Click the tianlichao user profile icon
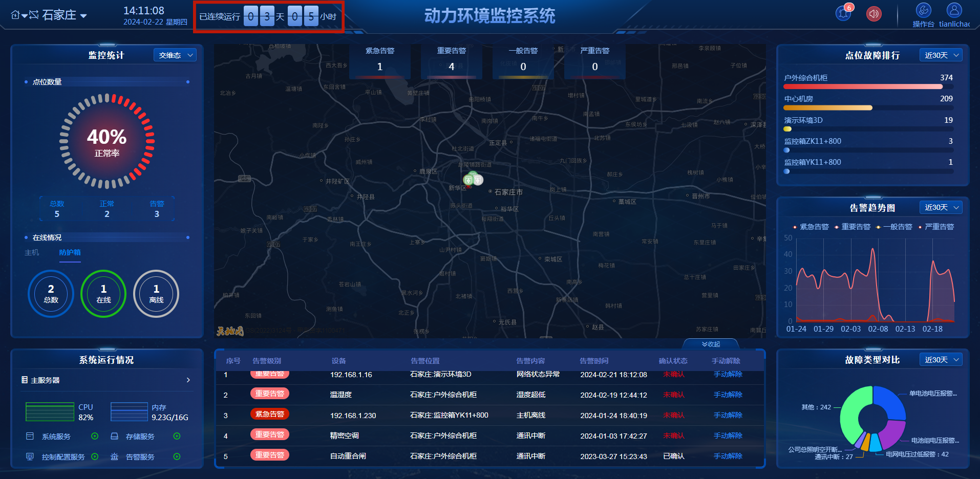Image resolution: width=980 pixels, height=479 pixels. point(954,10)
